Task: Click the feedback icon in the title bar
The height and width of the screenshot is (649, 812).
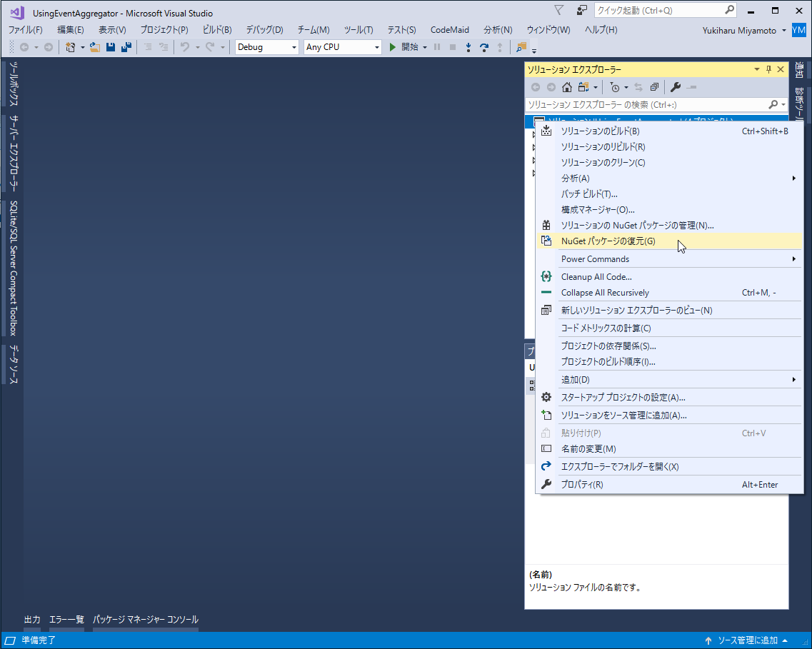Action: pyautogui.click(x=582, y=10)
